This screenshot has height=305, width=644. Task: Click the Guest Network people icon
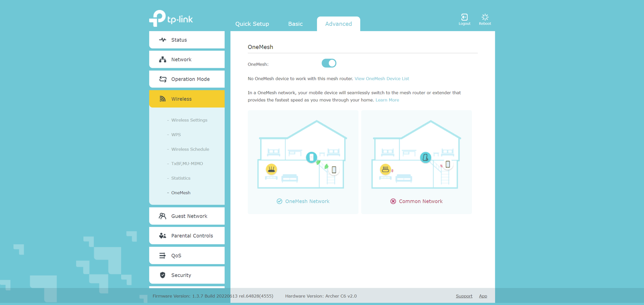[x=162, y=216]
